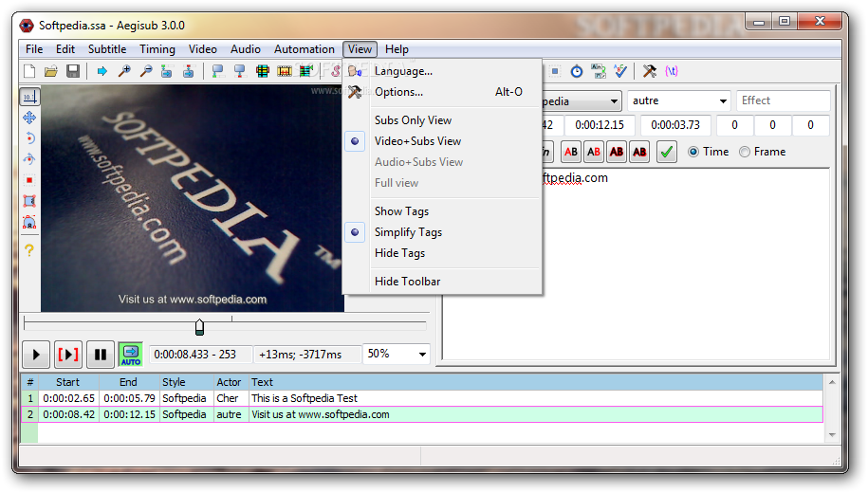Select standard crosshair video tool
Image resolution: width=868 pixels, height=493 pixels.
click(29, 97)
